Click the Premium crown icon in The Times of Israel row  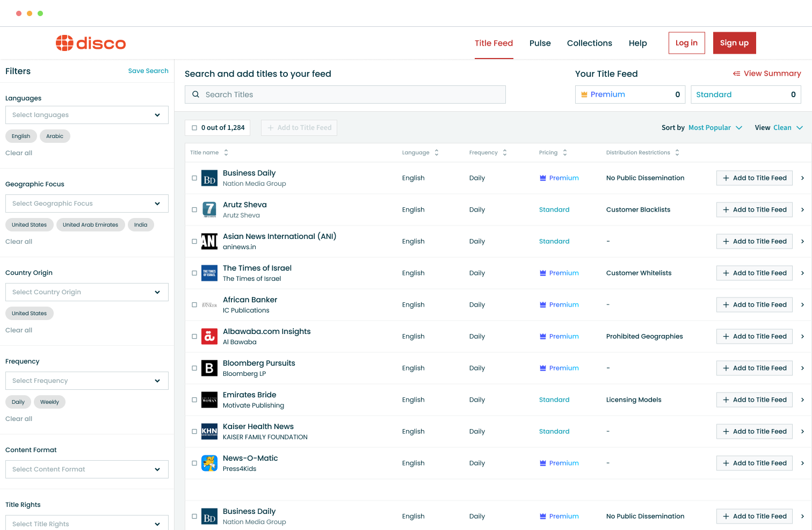tap(543, 273)
